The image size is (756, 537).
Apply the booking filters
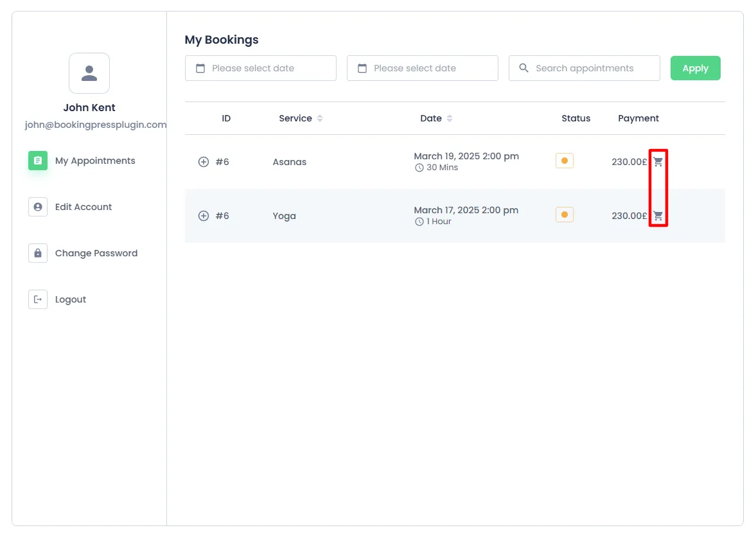click(x=695, y=68)
